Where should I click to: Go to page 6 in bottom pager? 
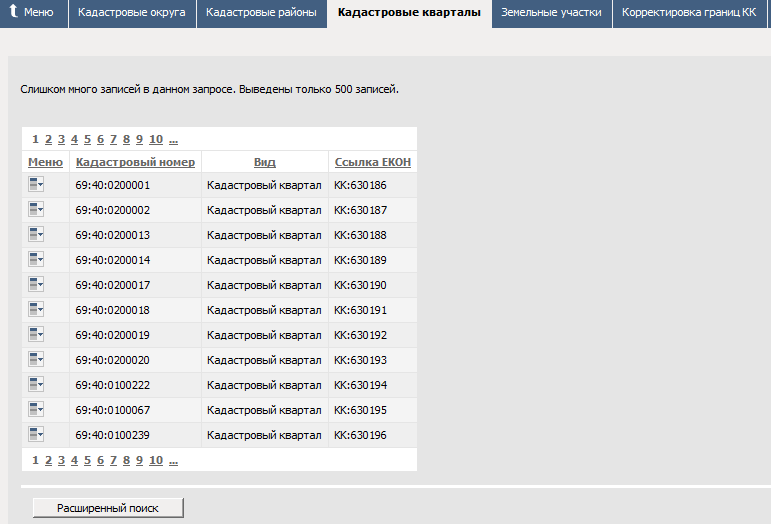click(x=100, y=460)
